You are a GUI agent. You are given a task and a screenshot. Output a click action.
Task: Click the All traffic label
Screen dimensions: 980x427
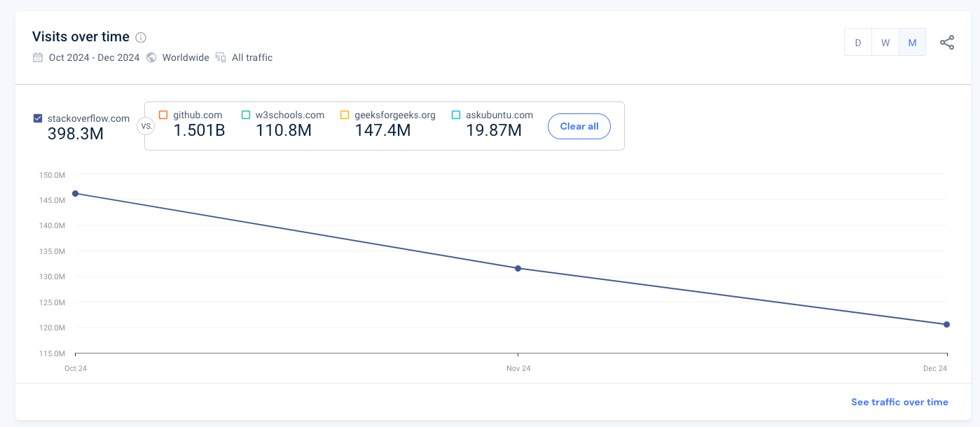coord(252,57)
